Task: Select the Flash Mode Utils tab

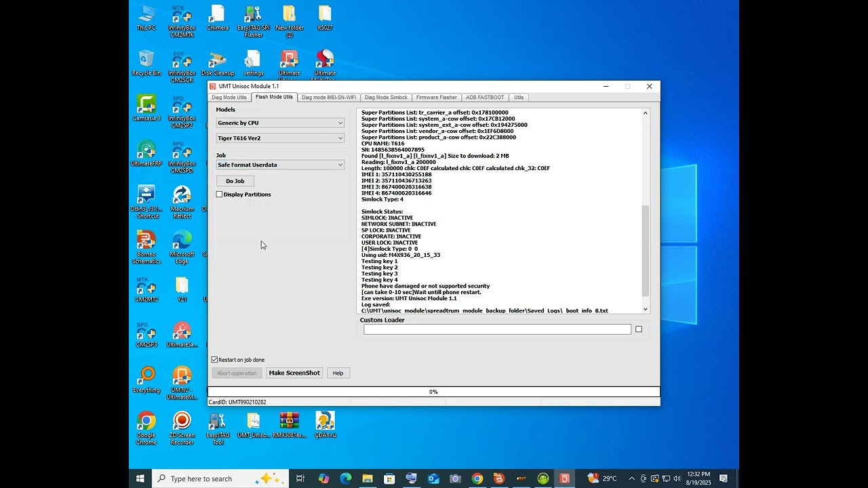Action: 274,97
